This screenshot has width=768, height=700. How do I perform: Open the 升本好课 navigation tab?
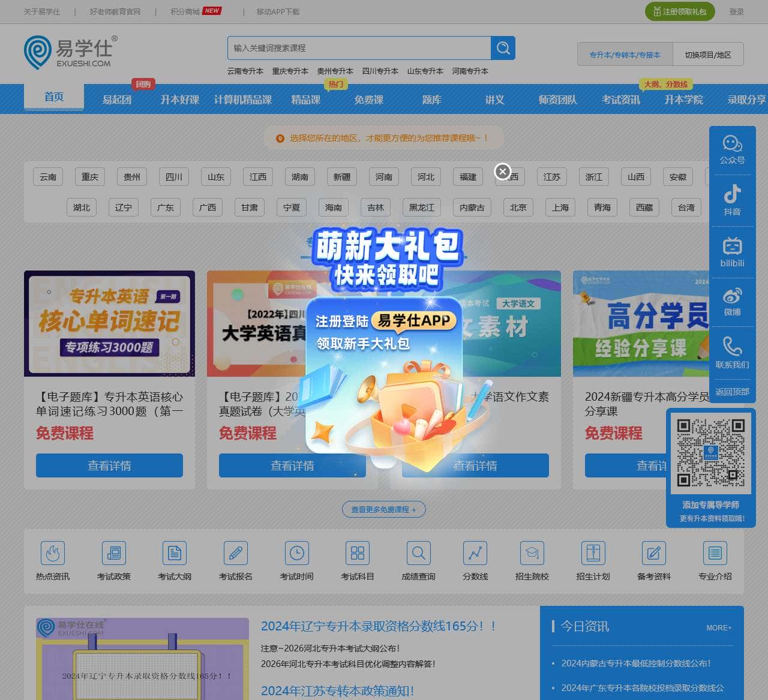coord(180,100)
